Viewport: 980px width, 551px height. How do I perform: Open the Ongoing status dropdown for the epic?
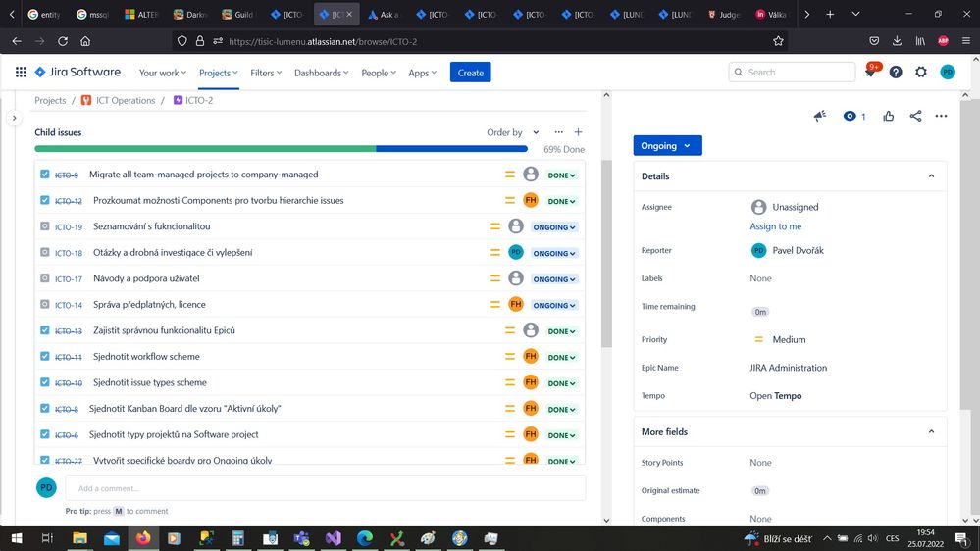(x=667, y=145)
